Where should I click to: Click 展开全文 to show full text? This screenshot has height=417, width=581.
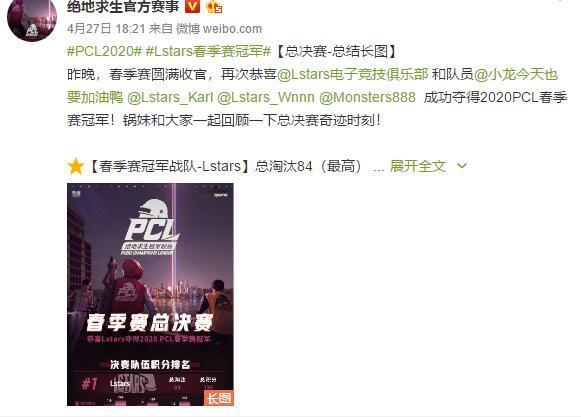coord(418,166)
